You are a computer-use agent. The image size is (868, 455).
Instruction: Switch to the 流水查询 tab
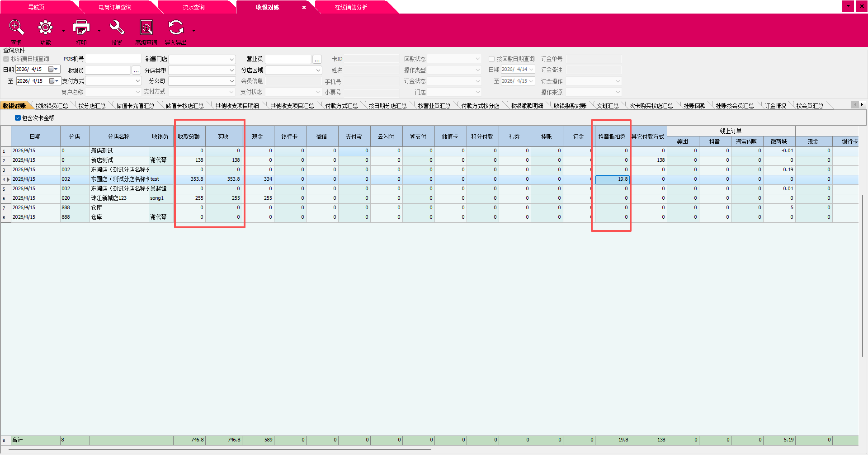point(193,7)
